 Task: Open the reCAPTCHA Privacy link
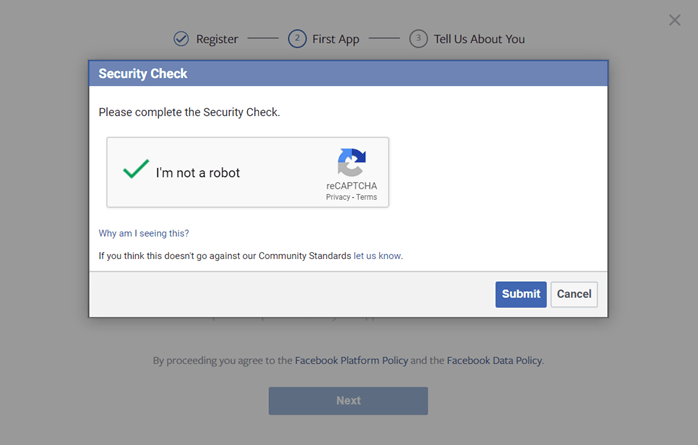coord(338,197)
